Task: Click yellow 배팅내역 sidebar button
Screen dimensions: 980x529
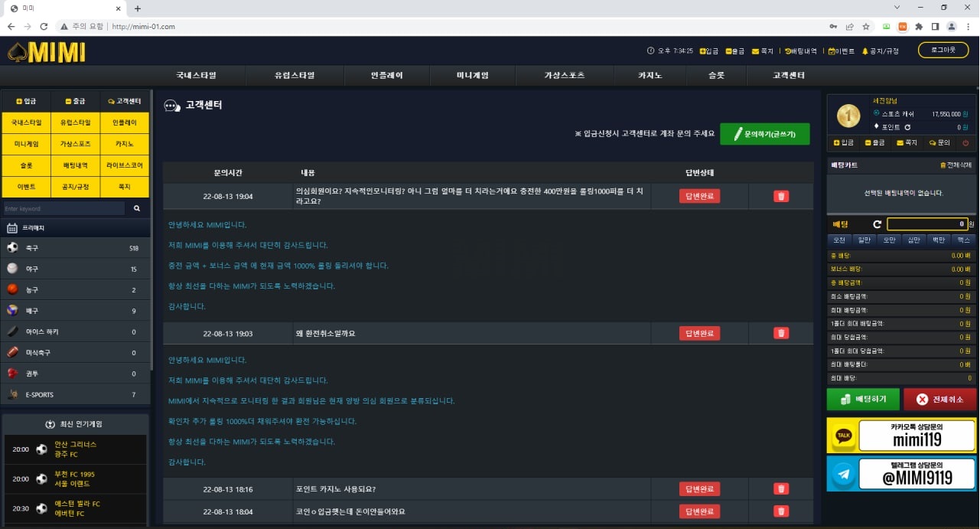Action: pyautogui.click(x=76, y=165)
